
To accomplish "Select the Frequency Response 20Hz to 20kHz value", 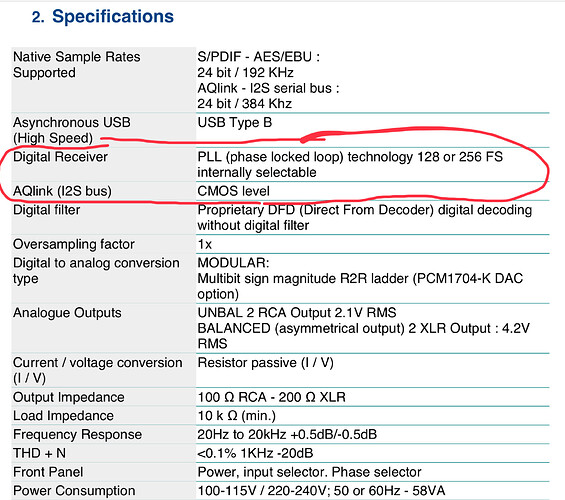I will pyautogui.click(x=287, y=434).
